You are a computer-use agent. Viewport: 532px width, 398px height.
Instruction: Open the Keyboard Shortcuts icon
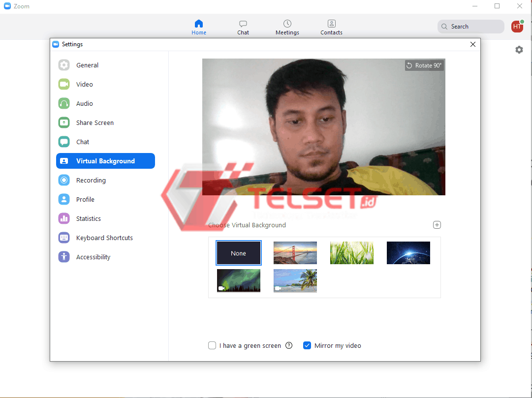(64, 238)
